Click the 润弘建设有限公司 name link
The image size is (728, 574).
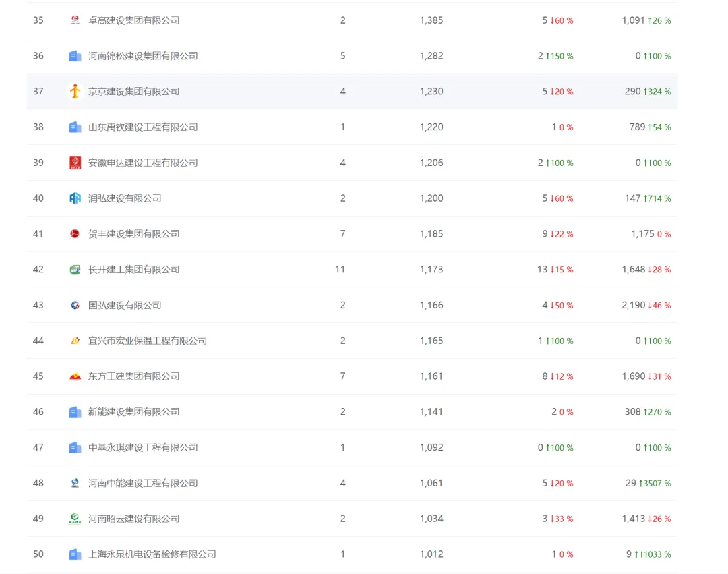pyautogui.click(x=125, y=198)
